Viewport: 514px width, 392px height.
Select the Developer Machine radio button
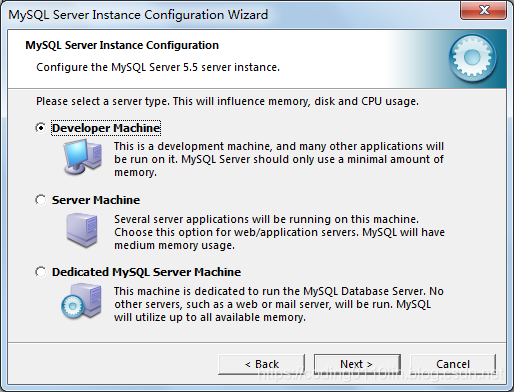click(41, 128)
